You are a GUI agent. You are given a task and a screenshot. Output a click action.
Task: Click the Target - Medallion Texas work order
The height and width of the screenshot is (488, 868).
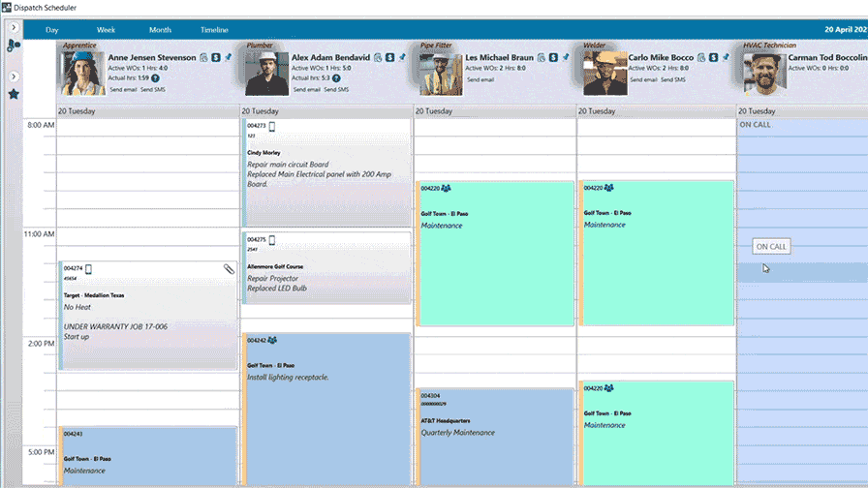point(148,316)
